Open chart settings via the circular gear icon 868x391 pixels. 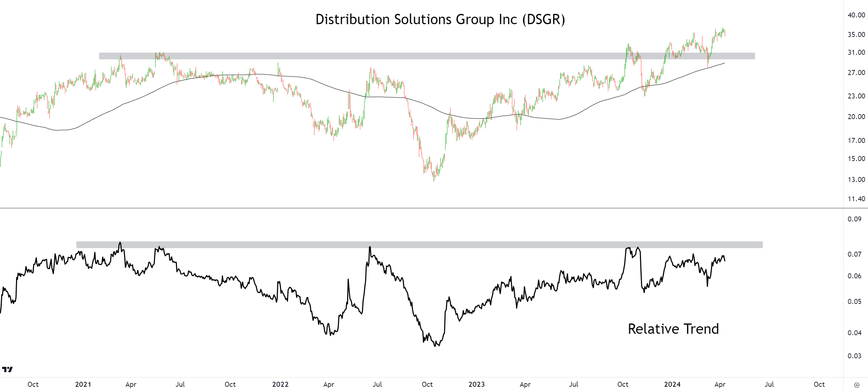[x=857, y=385]
